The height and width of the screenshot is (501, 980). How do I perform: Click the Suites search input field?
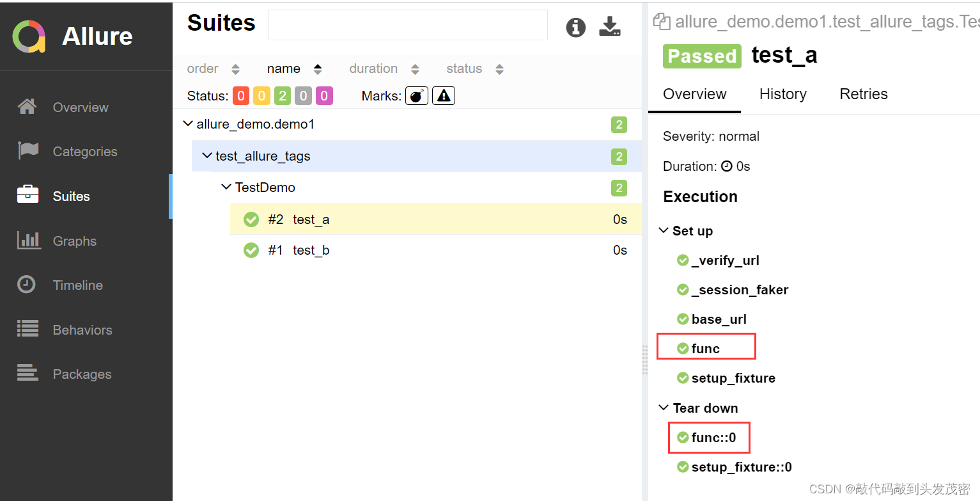[x=408, y=25]
